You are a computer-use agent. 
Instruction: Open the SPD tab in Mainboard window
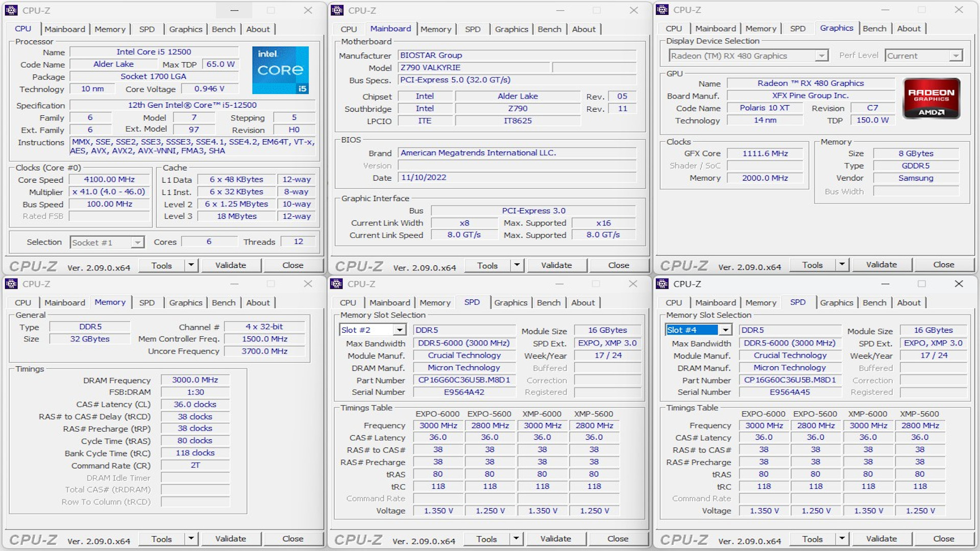(x=473, y=29)
